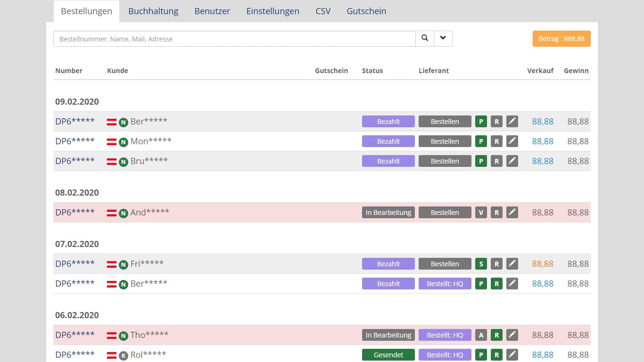644x362 pixels.
Task: Open the DP6***** order link for Mon*****
Action: tap(75, 141)
